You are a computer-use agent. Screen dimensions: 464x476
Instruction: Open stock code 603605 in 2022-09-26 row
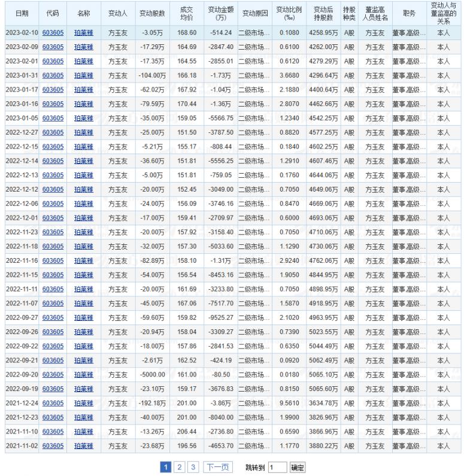pyautogui.click(x=53, y=332)
